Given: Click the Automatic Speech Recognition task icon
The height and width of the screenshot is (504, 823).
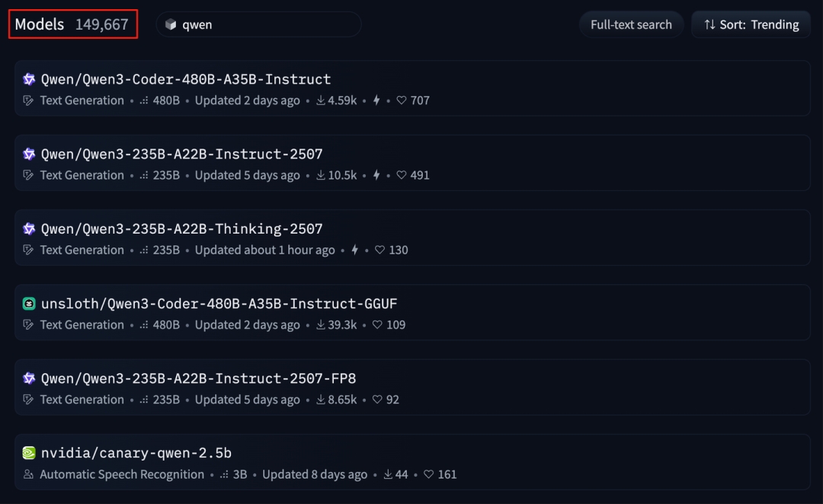Looking at the screenshot, I should click(x=28, y=474).
